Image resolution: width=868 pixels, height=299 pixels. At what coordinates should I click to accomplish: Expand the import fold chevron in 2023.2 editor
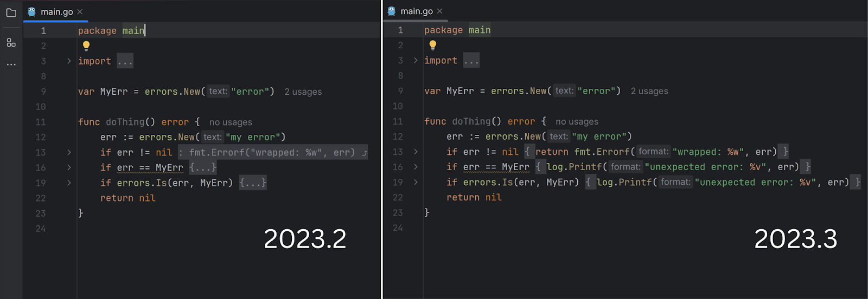point(69,61)
